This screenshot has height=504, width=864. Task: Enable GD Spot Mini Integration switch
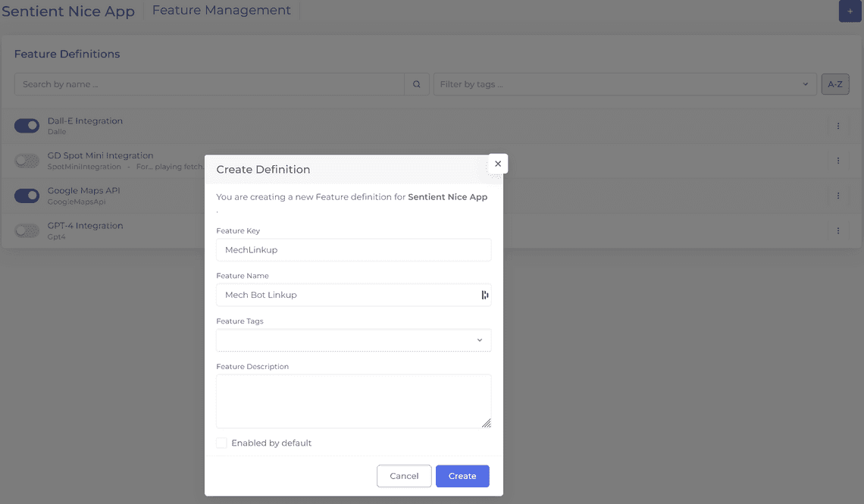(x=27, y=161)
